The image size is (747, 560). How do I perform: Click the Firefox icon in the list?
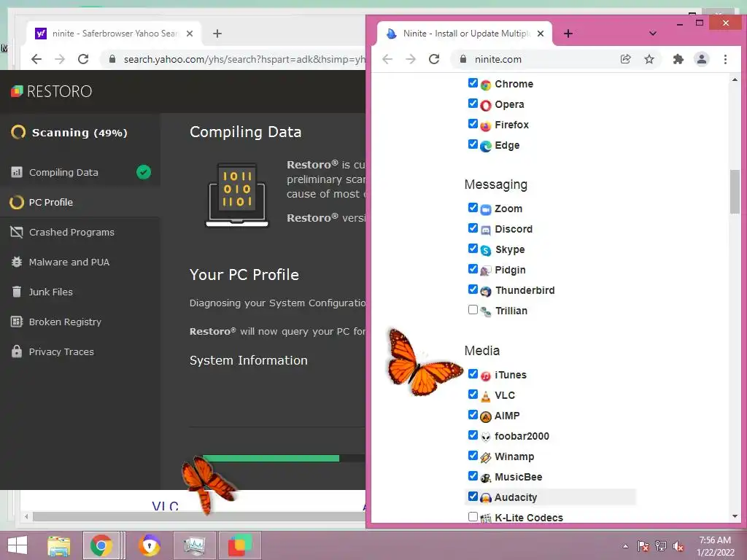pyautogui.click(x=485, y=125)
